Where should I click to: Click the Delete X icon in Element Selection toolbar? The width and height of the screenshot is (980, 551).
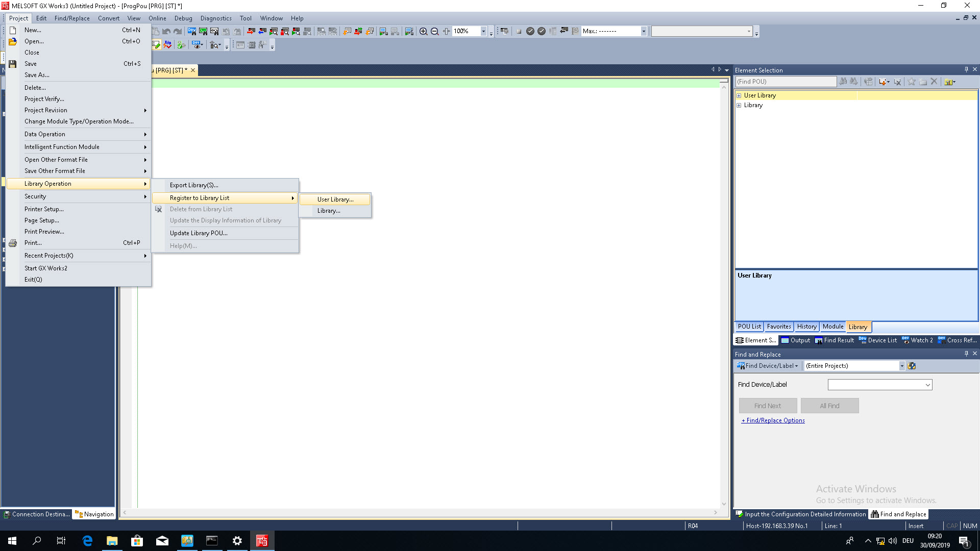[934, 82]
